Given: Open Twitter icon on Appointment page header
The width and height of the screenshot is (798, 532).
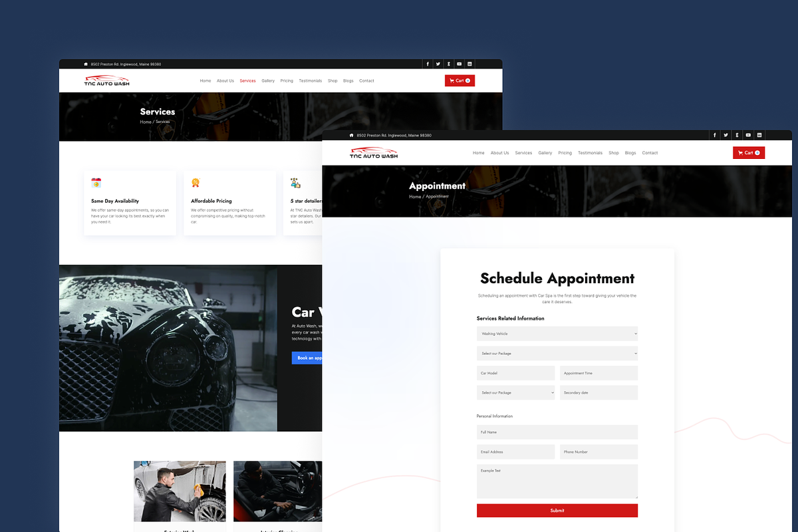Looking at the screenshot, I should pyautogui.click(x=726, y=135).
